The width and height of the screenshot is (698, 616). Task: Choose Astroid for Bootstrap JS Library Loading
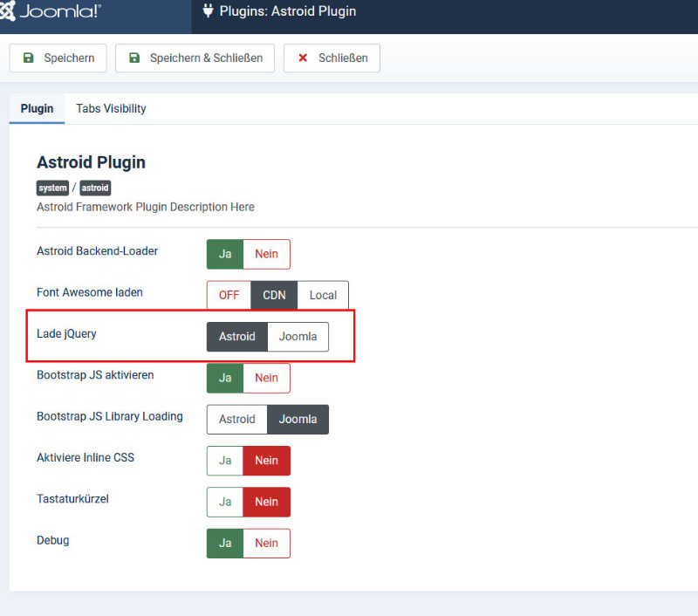click(236, 419)
